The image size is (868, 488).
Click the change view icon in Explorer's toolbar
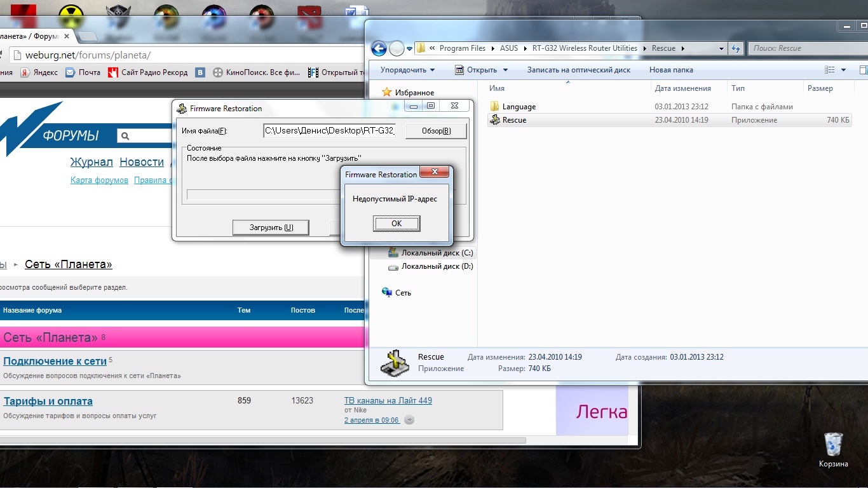coord(829,70)
